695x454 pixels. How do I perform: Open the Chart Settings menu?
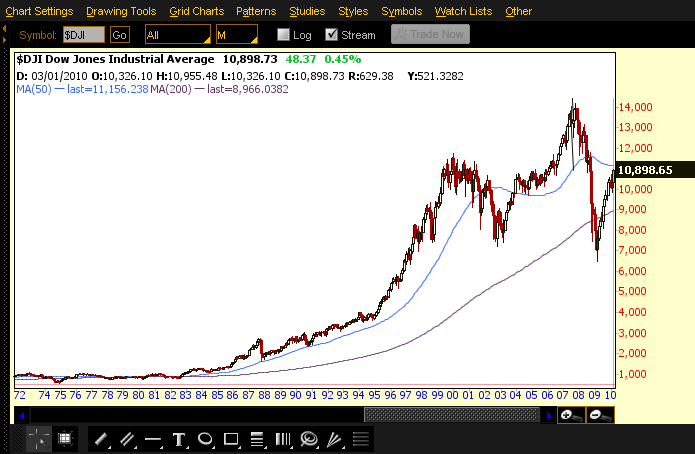point(39,11)
